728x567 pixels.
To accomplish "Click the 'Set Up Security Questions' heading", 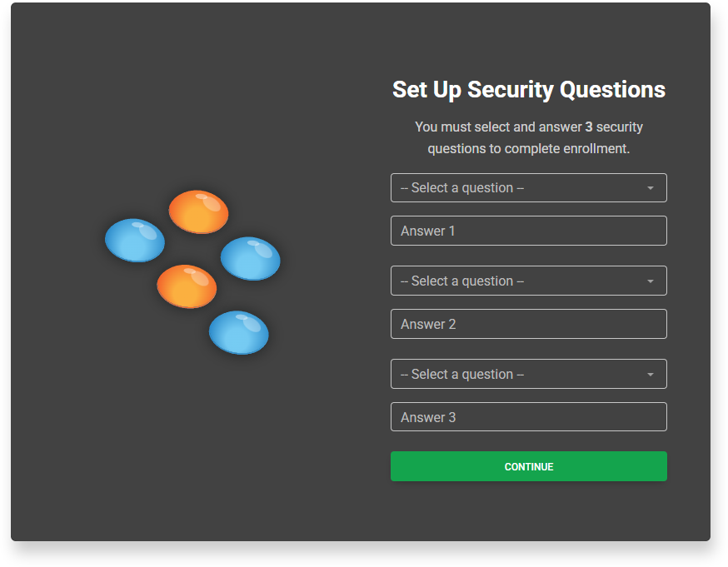I will point(528,90).
